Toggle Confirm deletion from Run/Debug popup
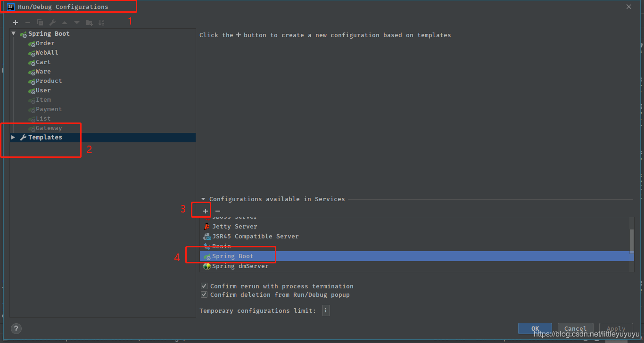Image resolution: width=644 pixels, height=343 pixels. (x=204, y=294)
